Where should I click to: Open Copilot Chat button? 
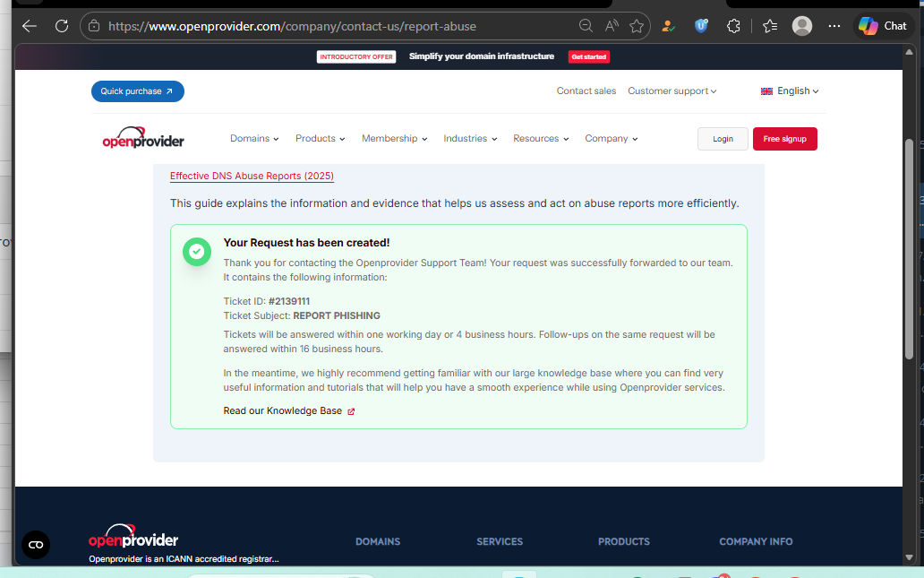883,26
